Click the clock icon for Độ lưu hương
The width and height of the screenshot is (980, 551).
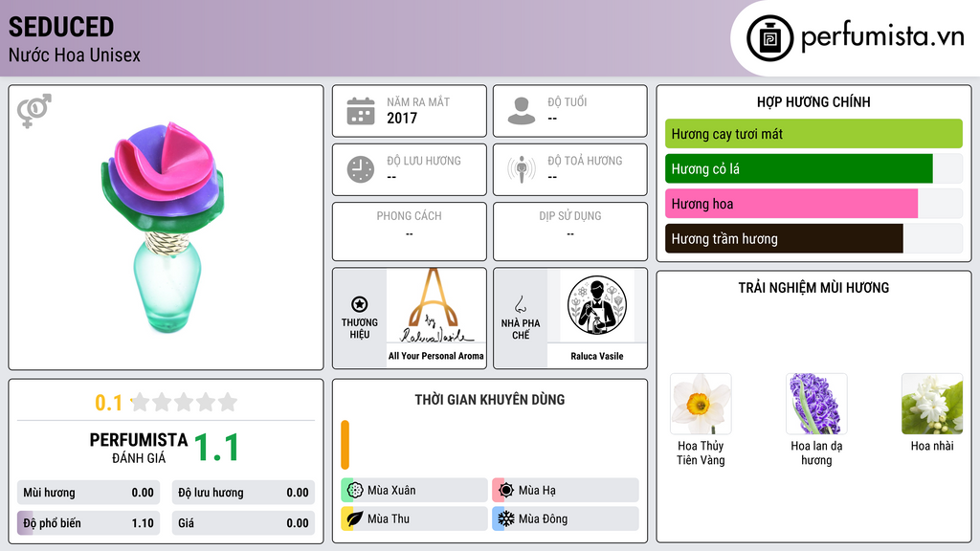tap(361, 169)
